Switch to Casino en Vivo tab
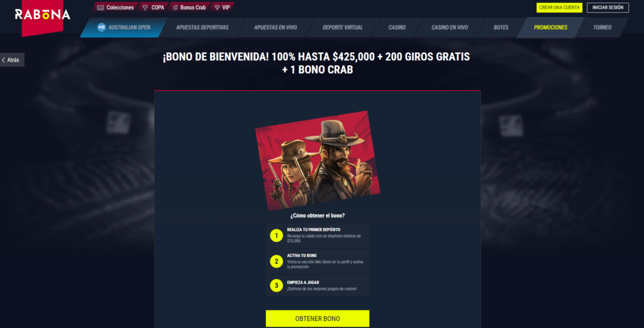This screenshot has height=328, width=644. click(449, 28)
